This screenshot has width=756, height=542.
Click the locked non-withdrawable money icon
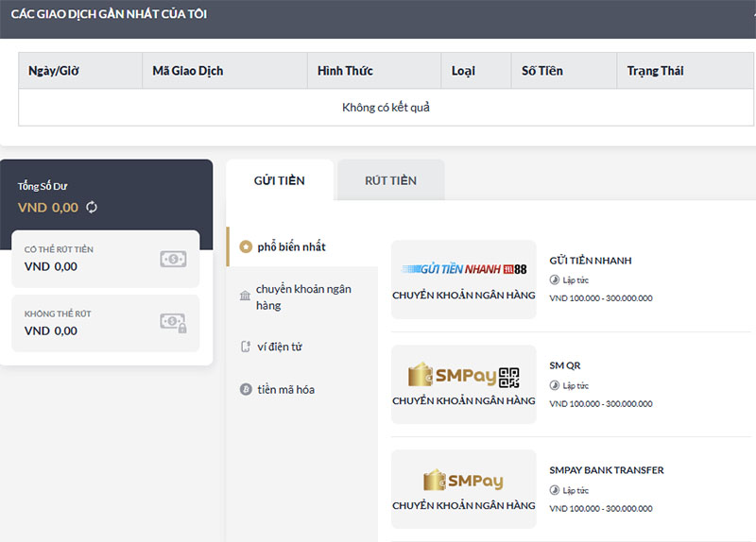[x=173, y=323]
